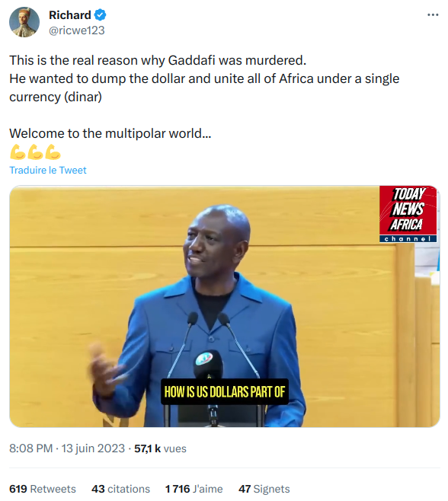Click the flexed biceps emoji row
This screenshot has height=501, width=448.
[35, 152]
